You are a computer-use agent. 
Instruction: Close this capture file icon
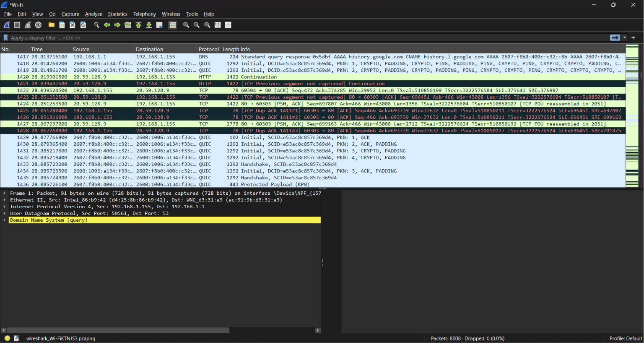coord(73,25)
